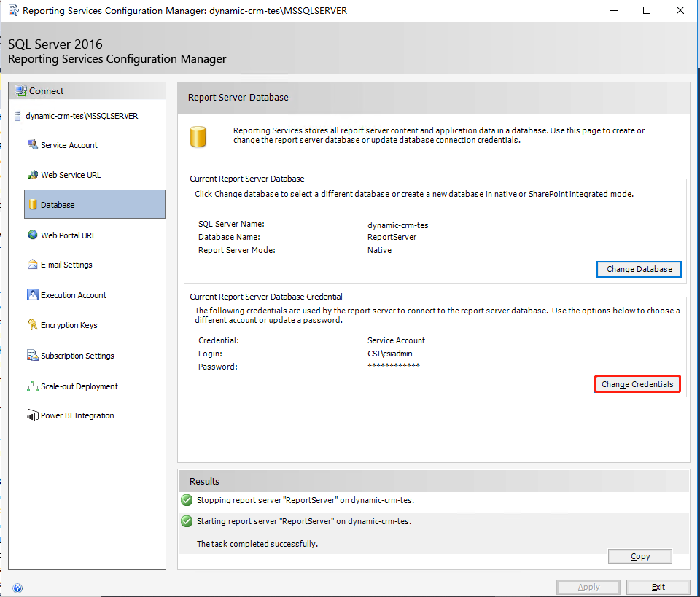700x597 pixels.
Task: Click the Credential value Service Account
Action: click(x=396, y=340)
